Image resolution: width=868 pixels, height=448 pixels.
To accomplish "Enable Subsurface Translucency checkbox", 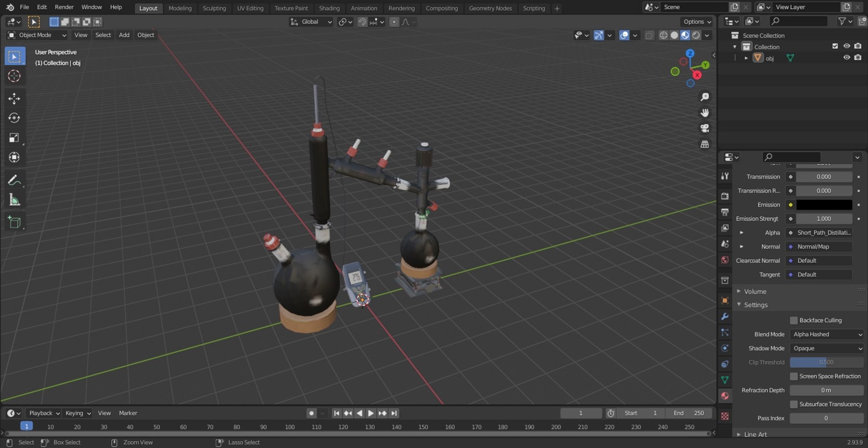I will (793, 405).
